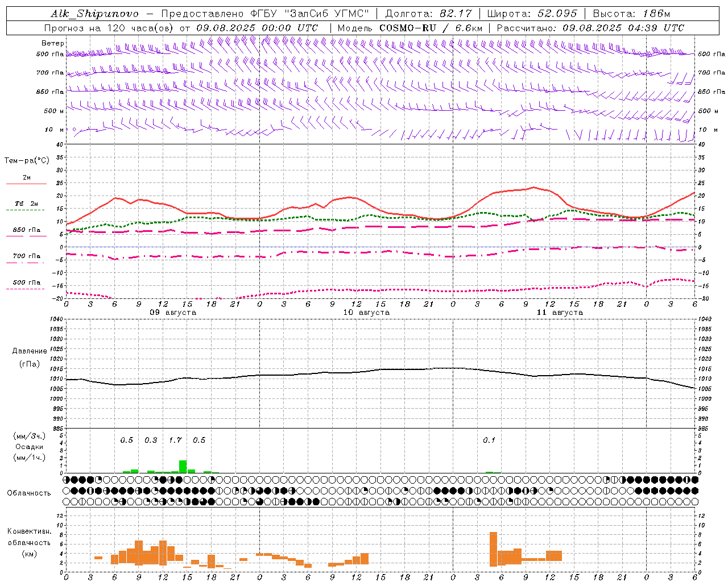
Task: Click the (мм/1ч.) unit label
Action: [29, 458]
